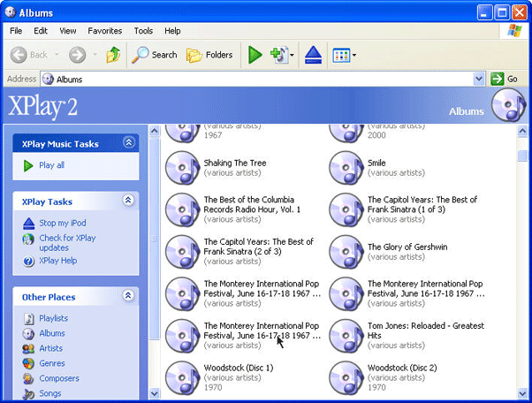Select the Shaking The Tree album icon
532x403 pixels.
click(183, 168)
